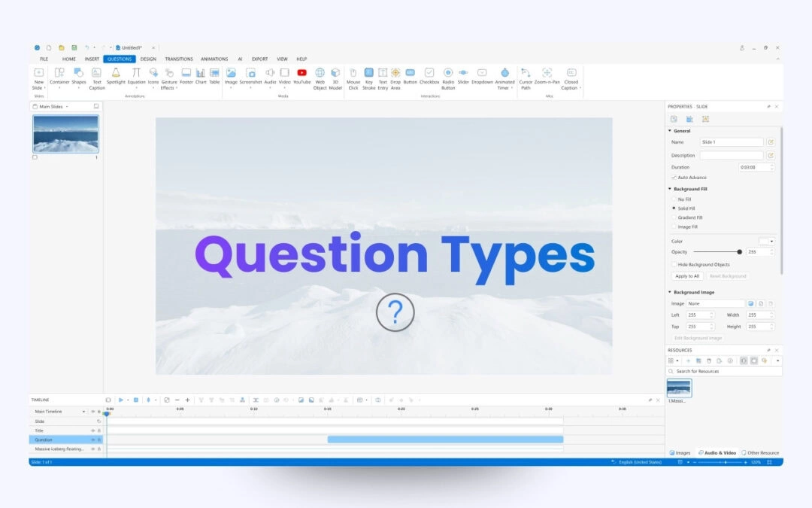Switch to the ANIMATIONS tab

coord(214,59)
